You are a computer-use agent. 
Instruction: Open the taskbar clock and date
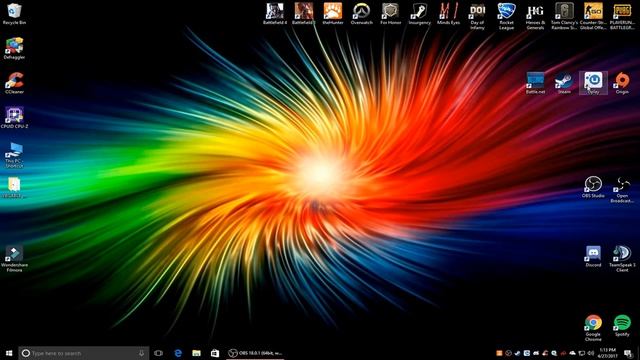tap(608, 353)
